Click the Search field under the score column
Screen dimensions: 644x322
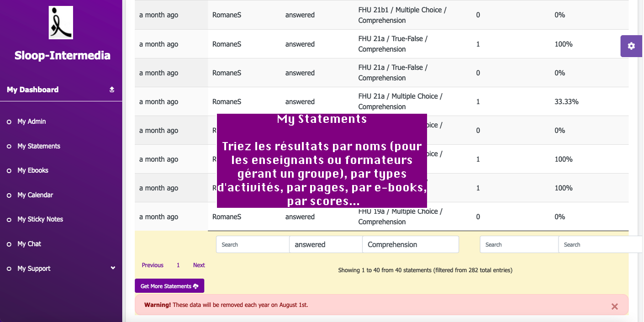click(519, 244)
